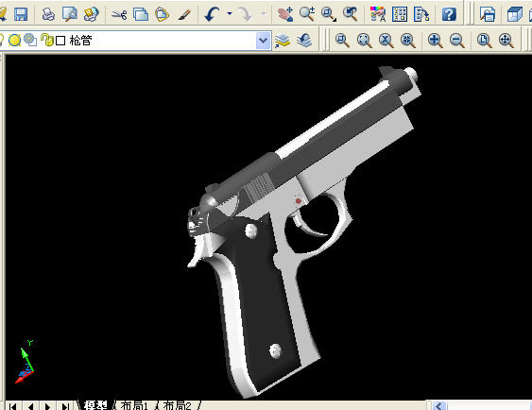Switch to the 布局1 layout tab
This screenshot has width=532, height=410.
coord(134,405)
